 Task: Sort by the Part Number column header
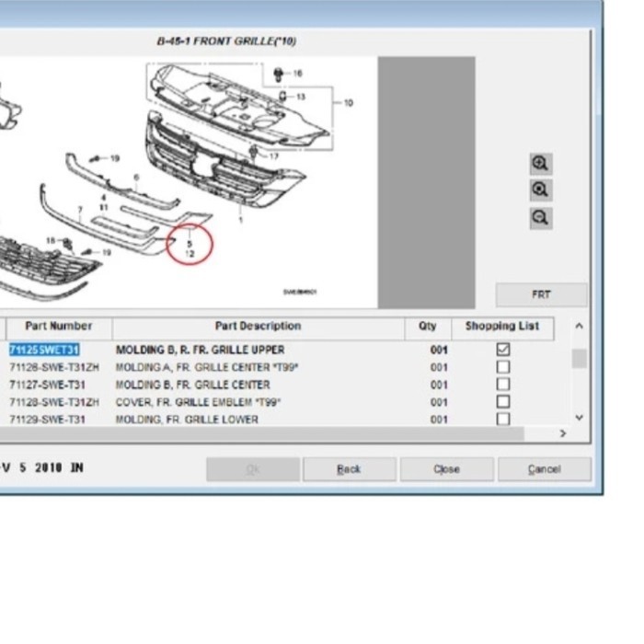pyautogui.click(x=59, y=327)
